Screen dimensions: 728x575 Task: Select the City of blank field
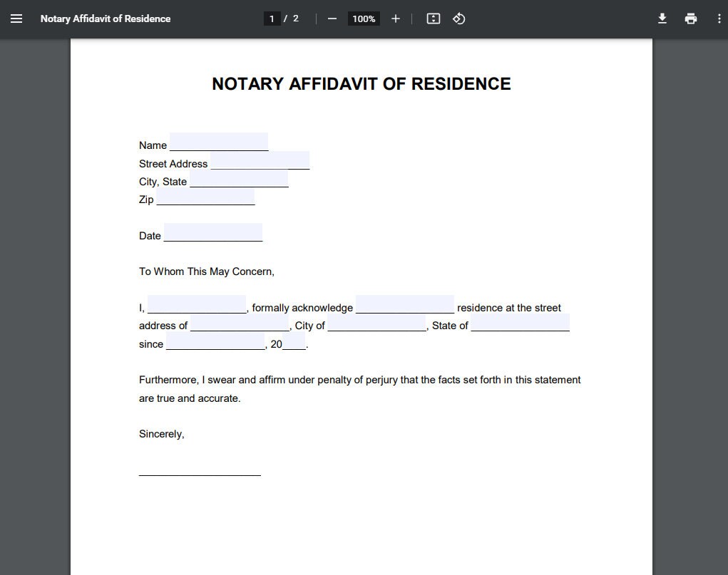click(x=377, y=321)
